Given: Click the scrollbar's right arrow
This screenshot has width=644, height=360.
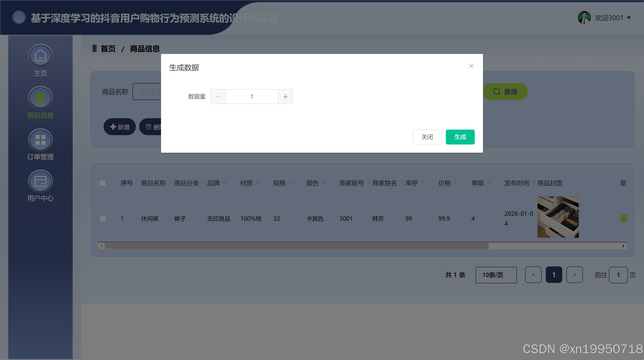Looking at the screenshot, I should tap(624, 246).
